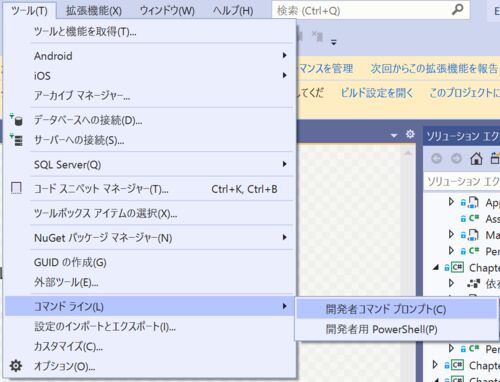500x382 pixels.
Task: Expand NuGet パッケージ マネージャー(N) submenu
Action: (149, 238)
